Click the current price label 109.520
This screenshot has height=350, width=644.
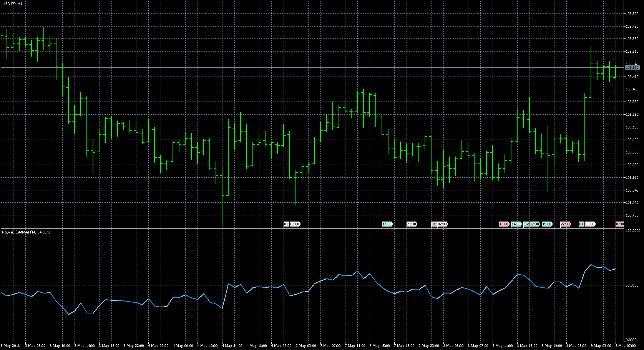[632, 68]
